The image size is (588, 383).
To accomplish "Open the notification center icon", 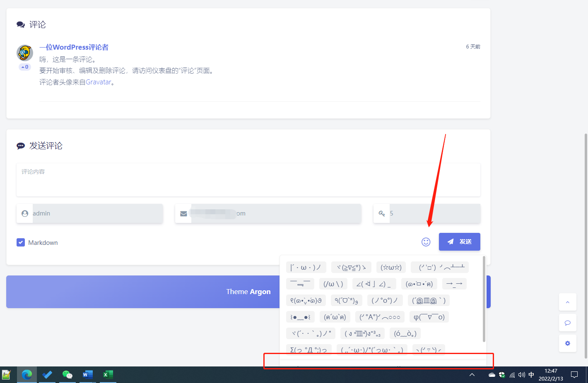I will coord(574,375).
